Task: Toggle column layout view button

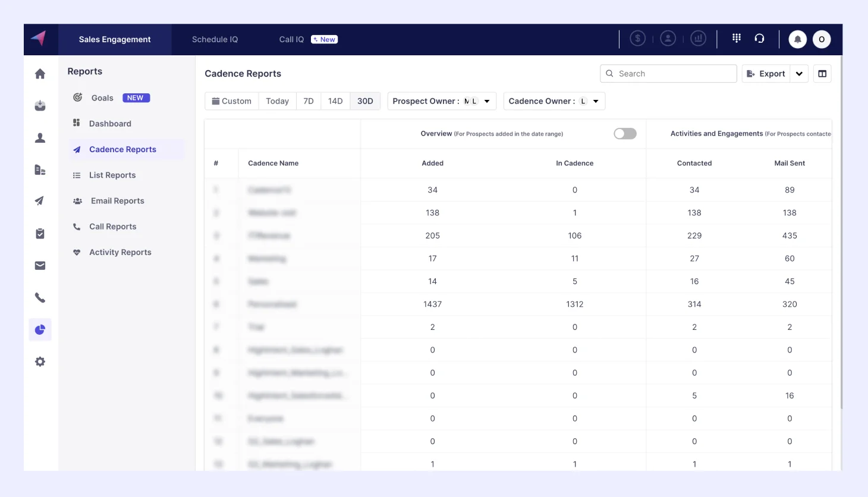Action: point(822,74)
